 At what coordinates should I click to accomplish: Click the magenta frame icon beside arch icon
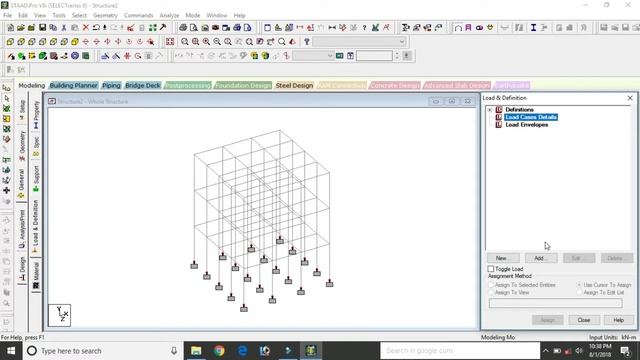click(469, 28)
